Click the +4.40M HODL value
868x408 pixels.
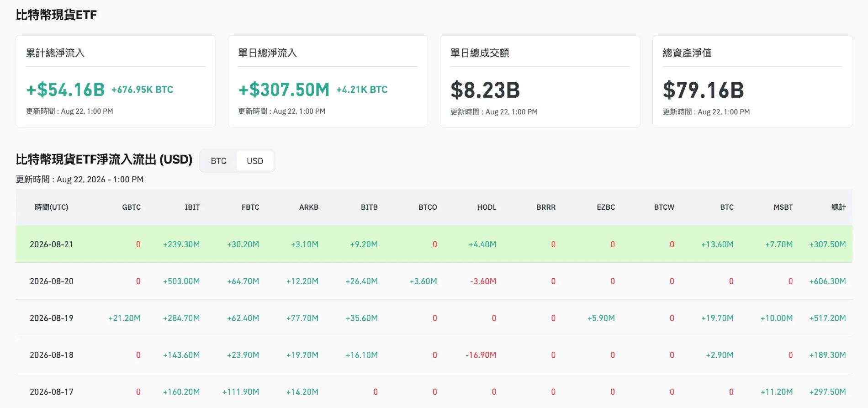(482, 244)
